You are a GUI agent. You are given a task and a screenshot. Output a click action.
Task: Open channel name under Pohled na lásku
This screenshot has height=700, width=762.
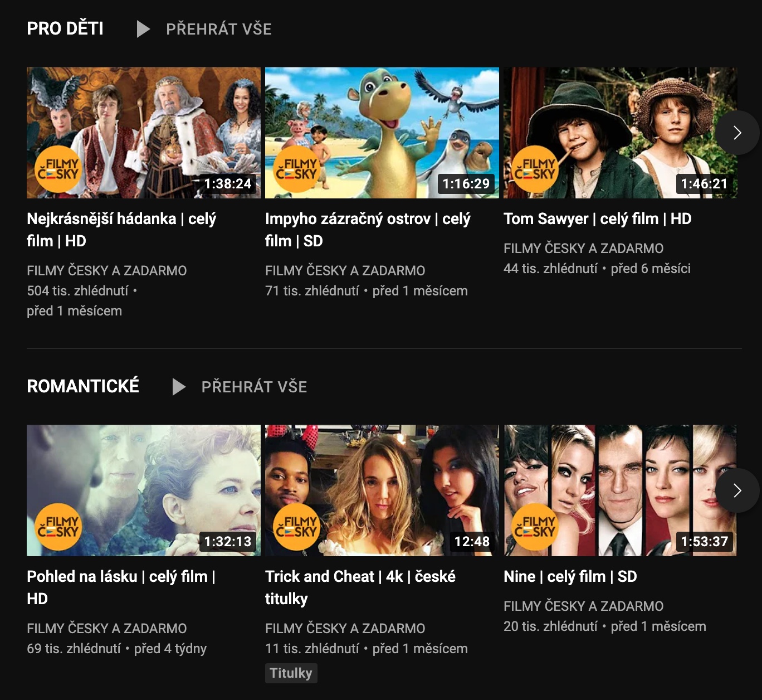click(107, 629)
